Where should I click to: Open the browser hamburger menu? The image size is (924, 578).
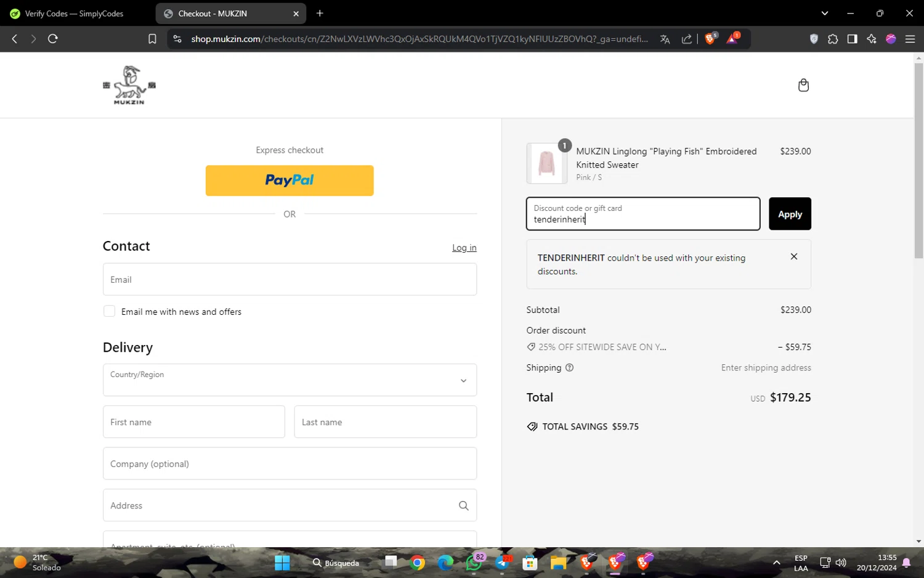coord(910,39)
